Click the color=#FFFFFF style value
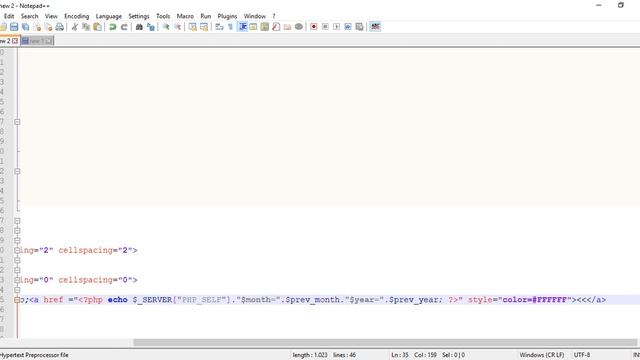This screenshot has width=640, height=360. 535,300
